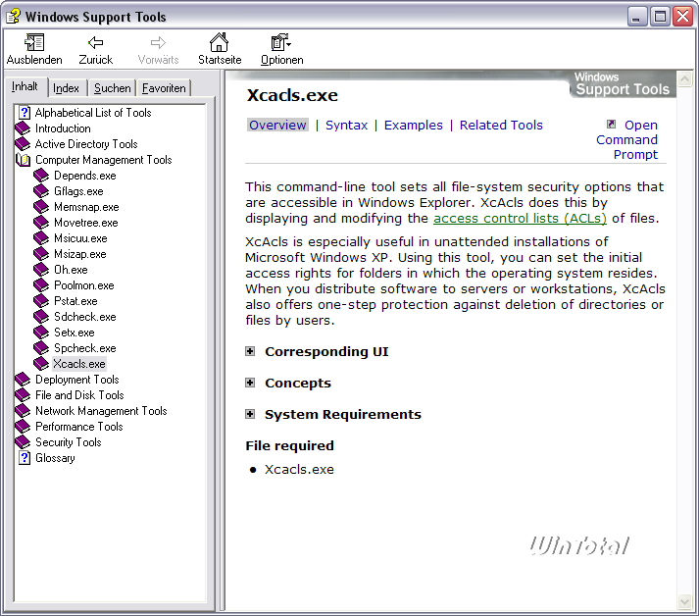Screen dimensions: 699x616
Task: Open the Favoriten tab
Action: coord(163,88)
